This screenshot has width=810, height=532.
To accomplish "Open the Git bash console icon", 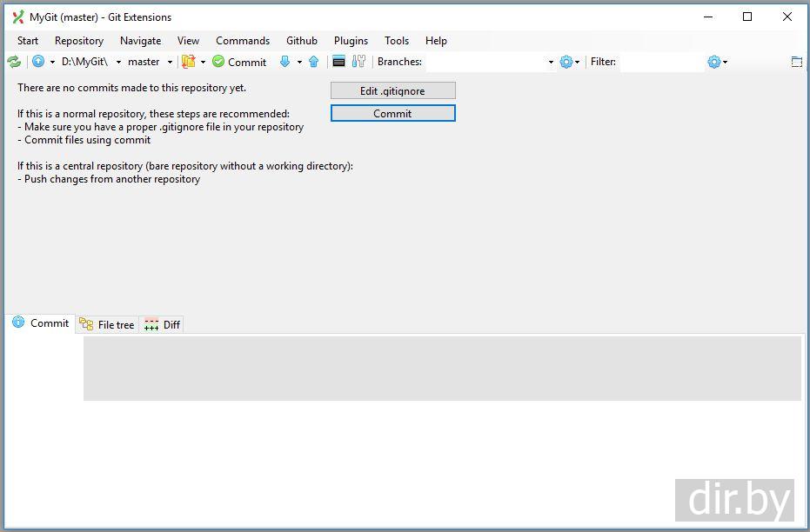I will pyautogui.click(x=339, y=62).
